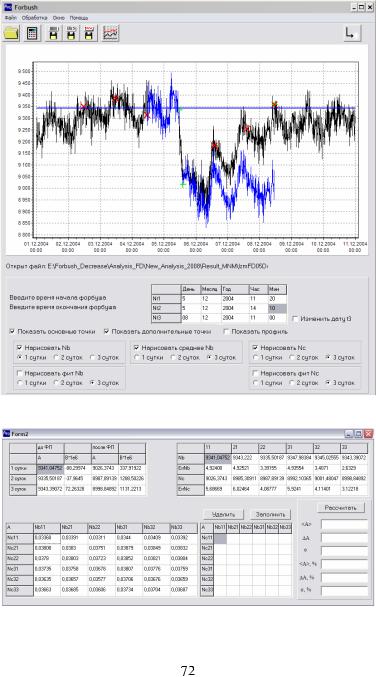Uncheck Нарисовать Nb checkbox

click(x=19, y=347)
